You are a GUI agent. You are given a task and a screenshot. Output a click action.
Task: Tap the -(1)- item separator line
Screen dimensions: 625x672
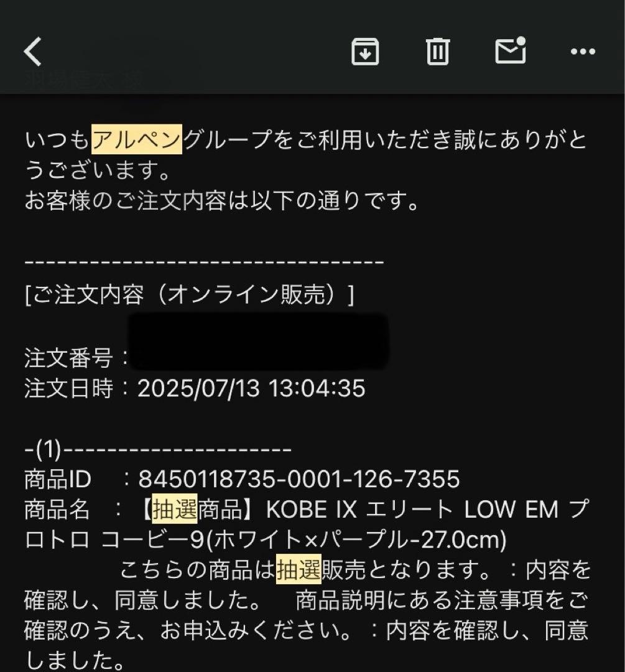click(158, 449)
